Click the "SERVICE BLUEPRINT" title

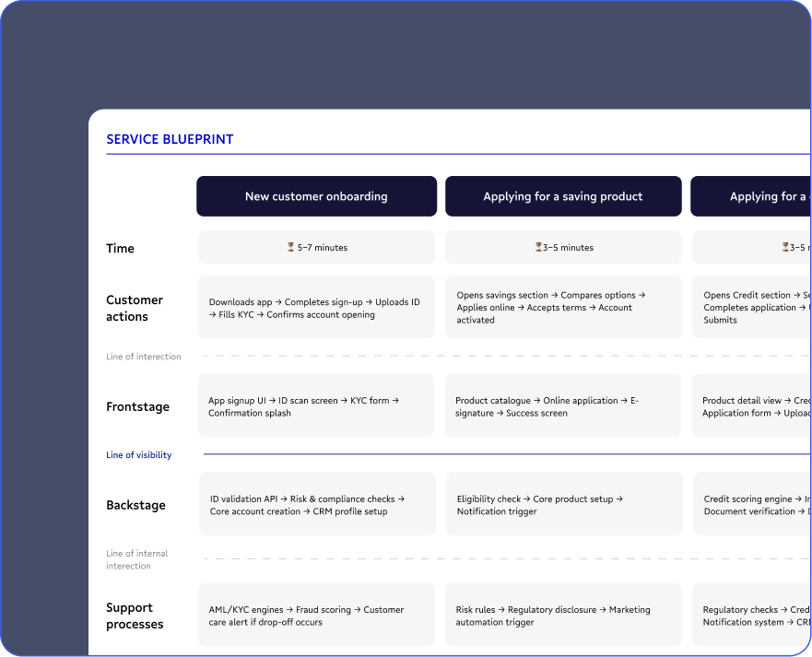click(x=170, y=139)
